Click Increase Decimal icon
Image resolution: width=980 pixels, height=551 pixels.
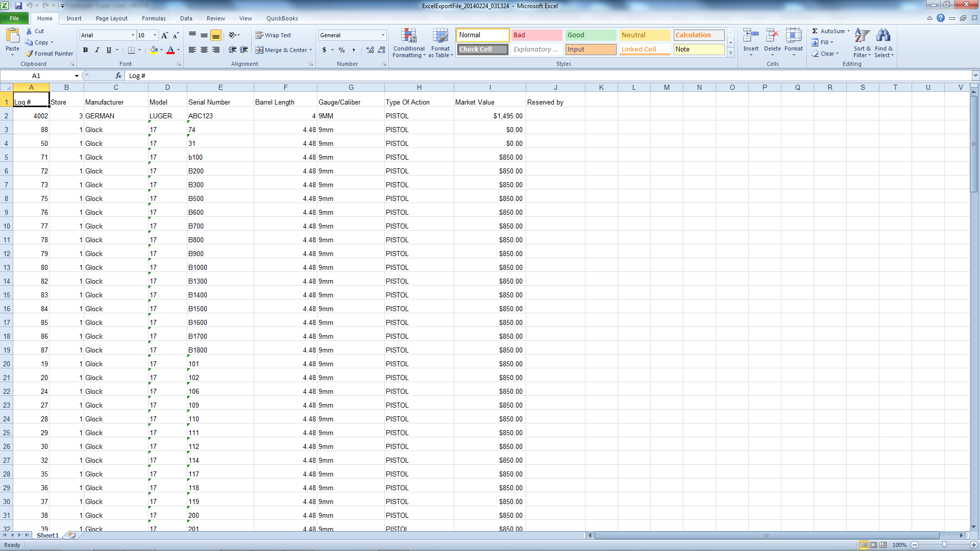370,50
